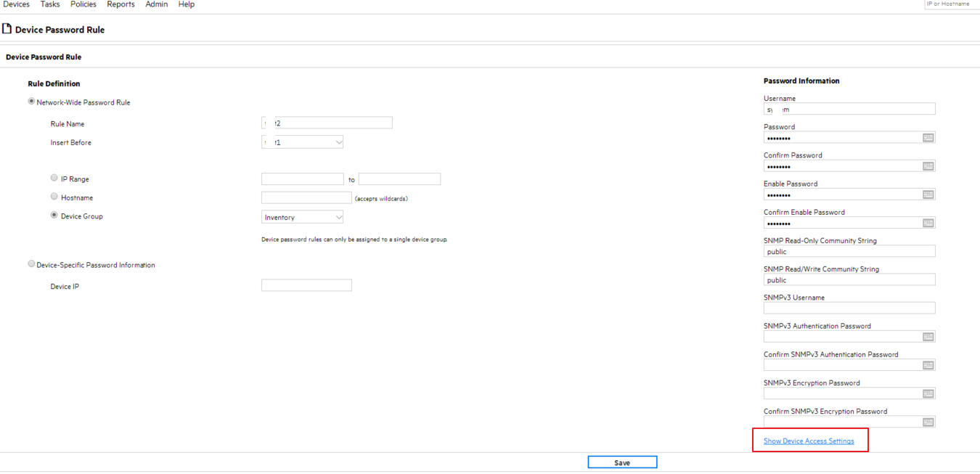Open the Reports menu
980x474 pixels.
pyautogui.click(x=121, y=4)
